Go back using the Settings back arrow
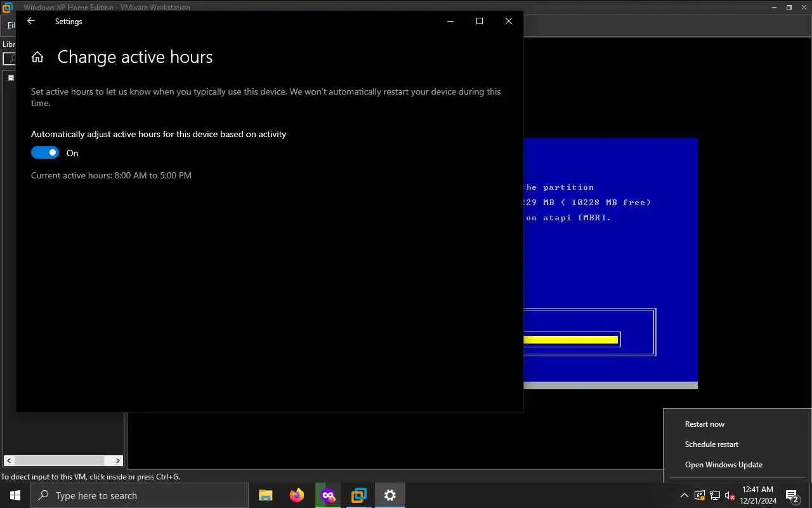The image size is (812, 508). click(30, 21)
